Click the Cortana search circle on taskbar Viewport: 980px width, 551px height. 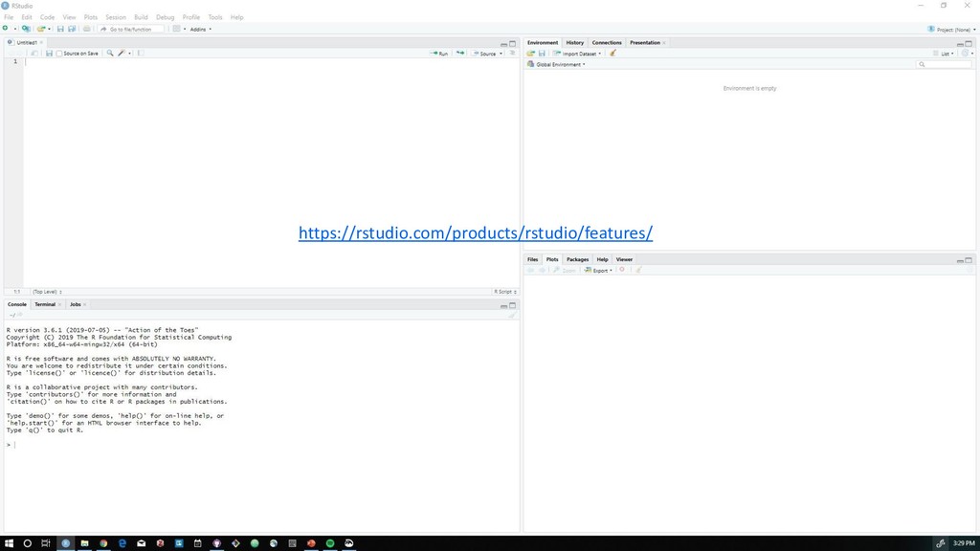pyautogui.click(x=28, y=543)
